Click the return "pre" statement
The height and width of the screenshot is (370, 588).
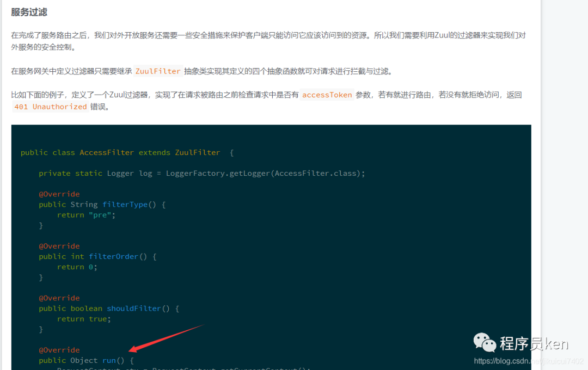(x=86, y=215)
